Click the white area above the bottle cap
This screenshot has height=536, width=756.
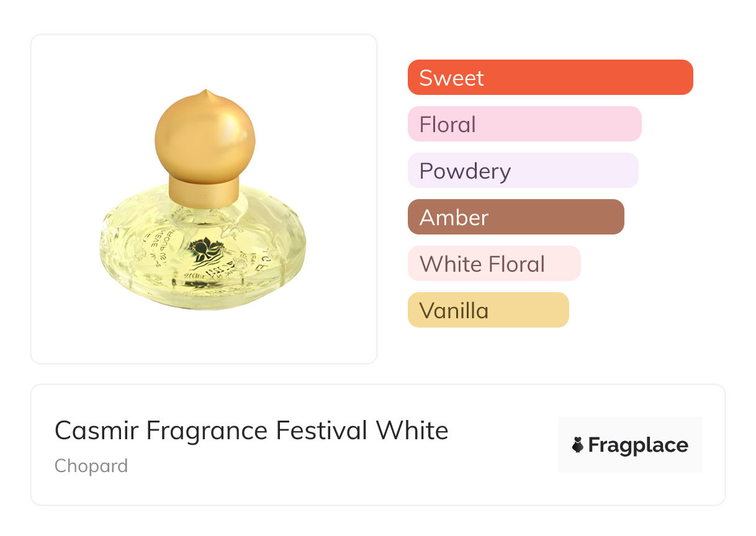(204, 62)
